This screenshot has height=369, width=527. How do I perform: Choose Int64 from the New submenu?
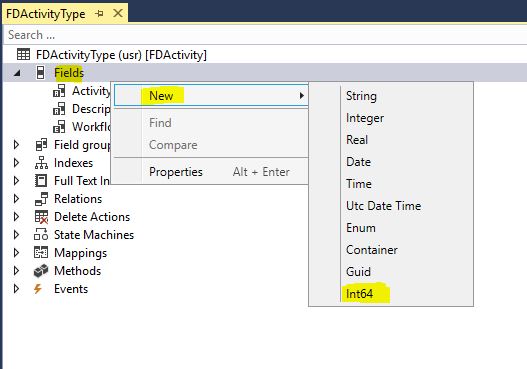(x=359, y=294)
